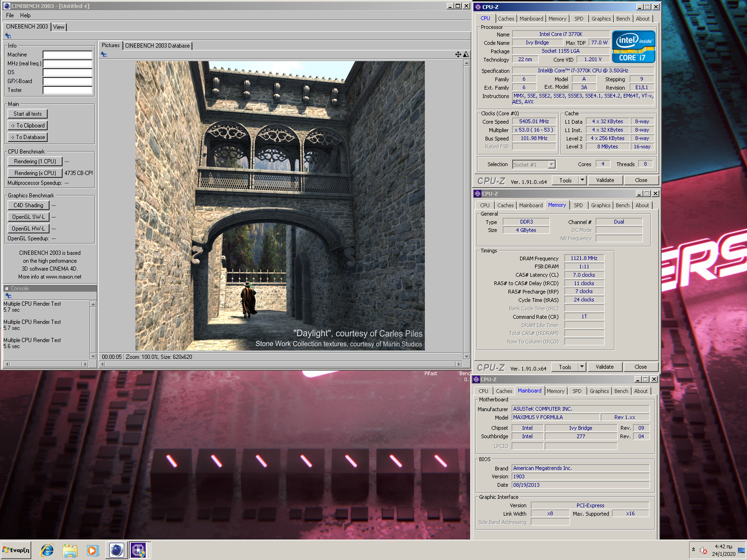Open Windows Explorer folder icon on taskbar

click(70, 550)
